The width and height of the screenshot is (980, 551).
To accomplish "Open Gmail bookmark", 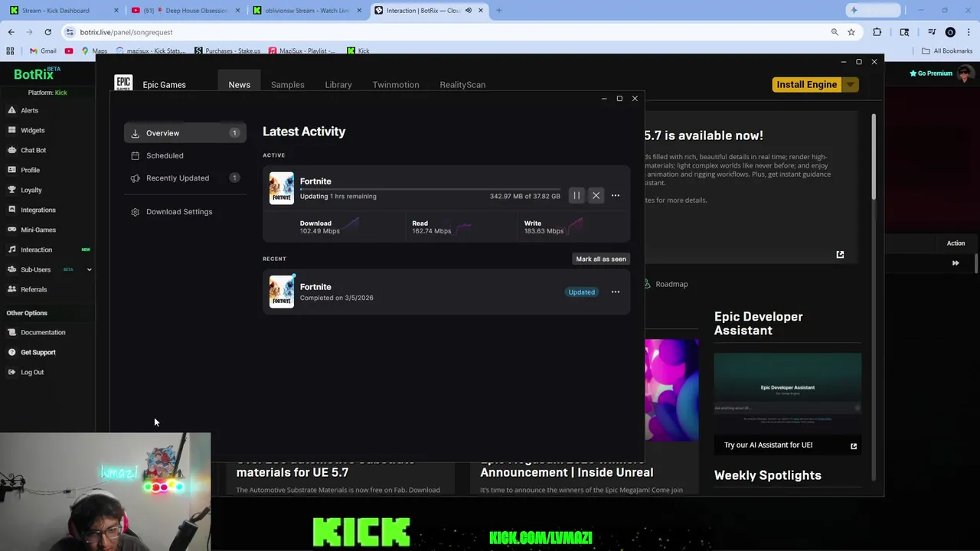I will (x=43, y=51).
